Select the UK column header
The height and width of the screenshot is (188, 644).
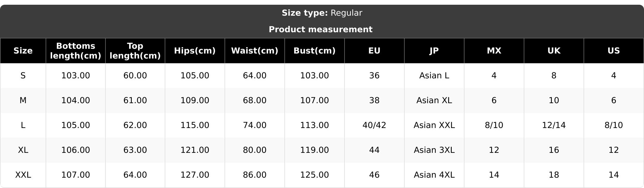coord(554,51)
